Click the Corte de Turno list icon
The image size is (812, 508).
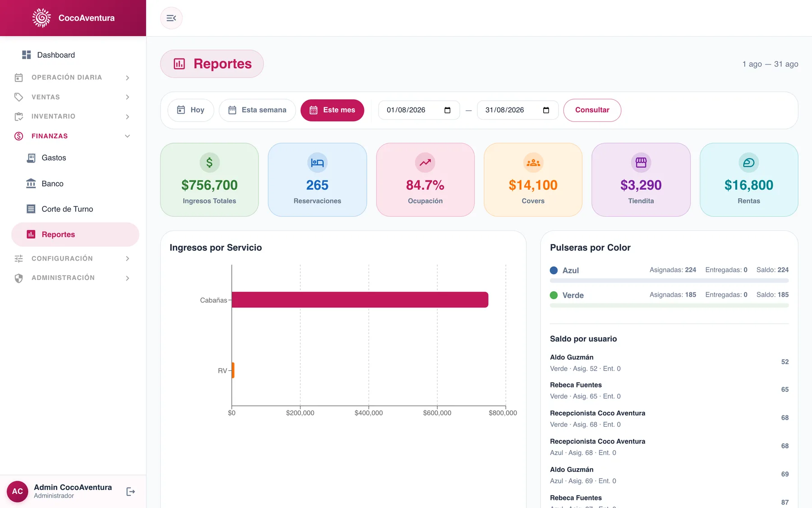31,209
